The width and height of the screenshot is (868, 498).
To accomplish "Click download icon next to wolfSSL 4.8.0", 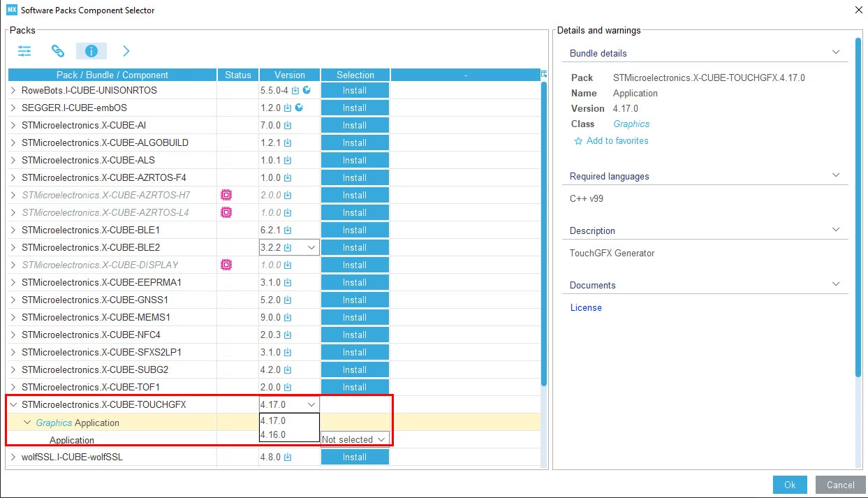I will click(x=288, y=457).
